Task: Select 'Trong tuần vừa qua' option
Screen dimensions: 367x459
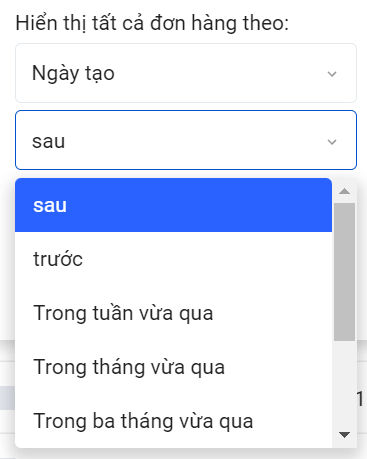Action: pyautogui.click(x=173, y=313)
